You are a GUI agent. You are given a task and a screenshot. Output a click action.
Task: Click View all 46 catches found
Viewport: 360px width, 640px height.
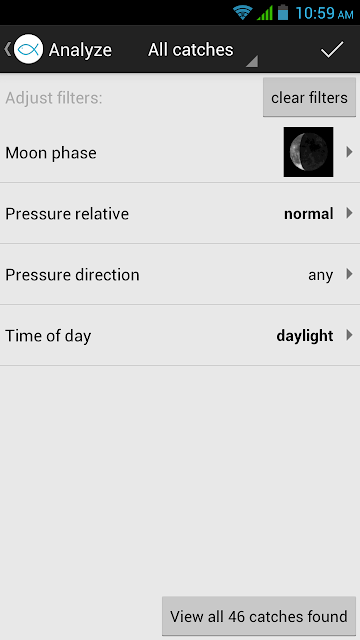pos(259,616)
